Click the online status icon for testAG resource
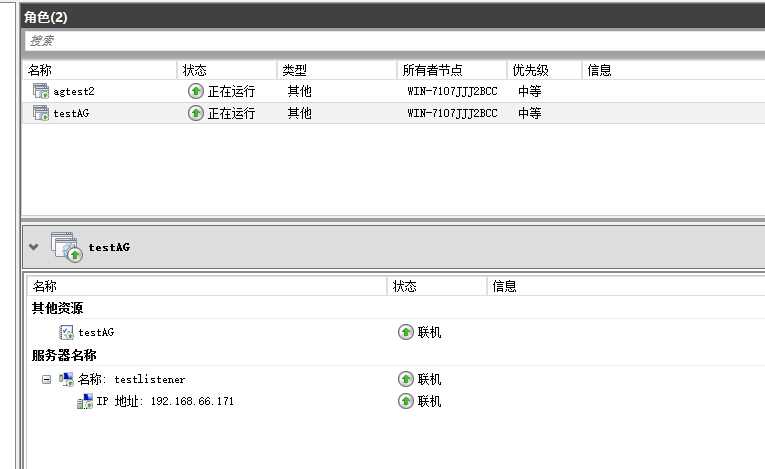765x469 pixels. 405,332
